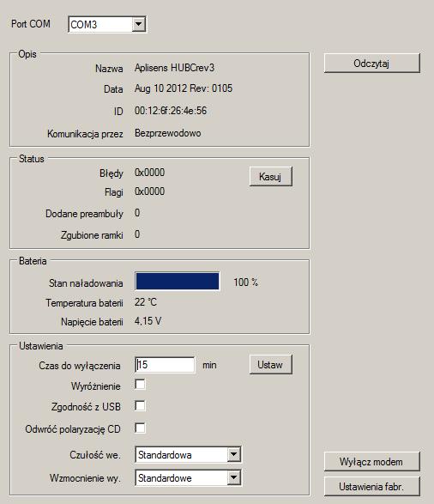Click the Port COM label

point(31,24)
